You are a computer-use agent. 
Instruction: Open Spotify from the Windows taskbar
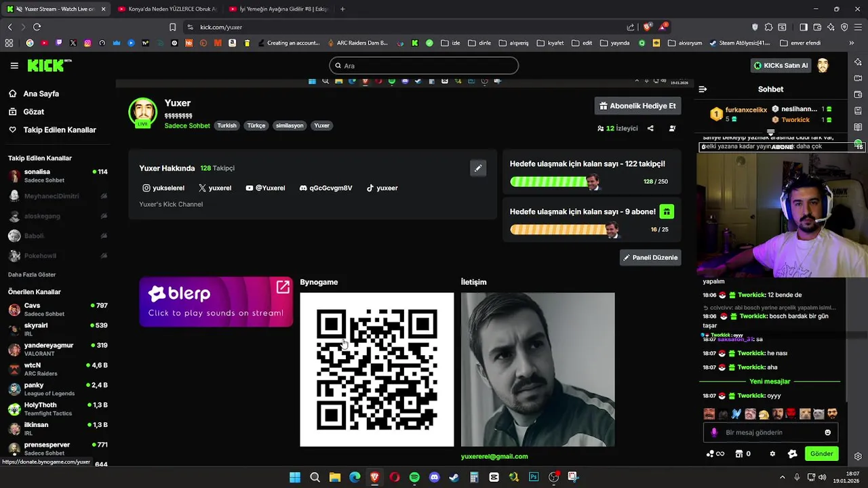414,477
